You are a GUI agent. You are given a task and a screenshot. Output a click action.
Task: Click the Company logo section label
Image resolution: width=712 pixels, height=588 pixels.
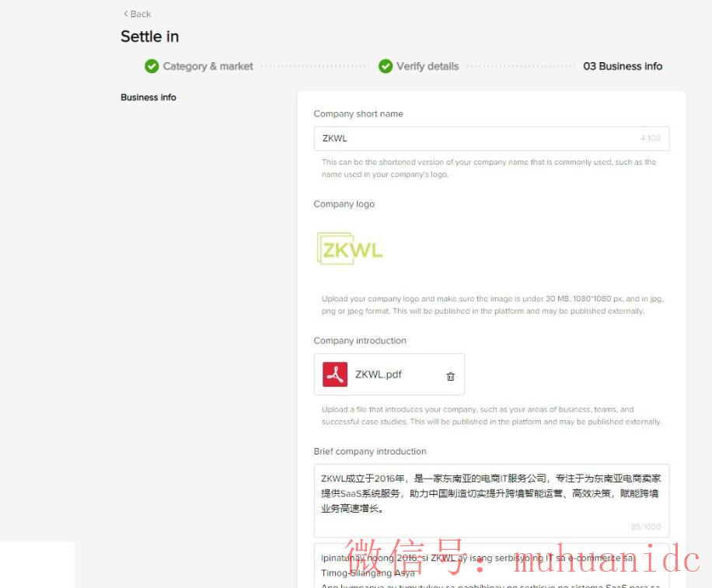(x=344, y=204)
